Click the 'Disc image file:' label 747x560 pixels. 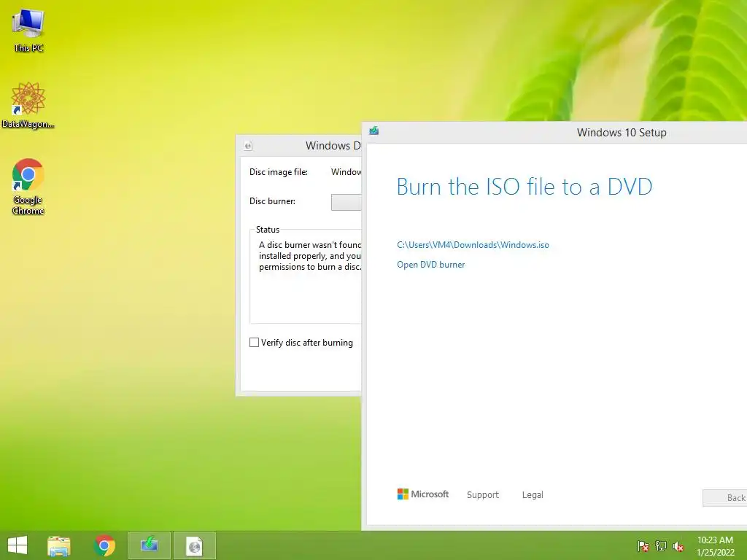click(278, 172)
